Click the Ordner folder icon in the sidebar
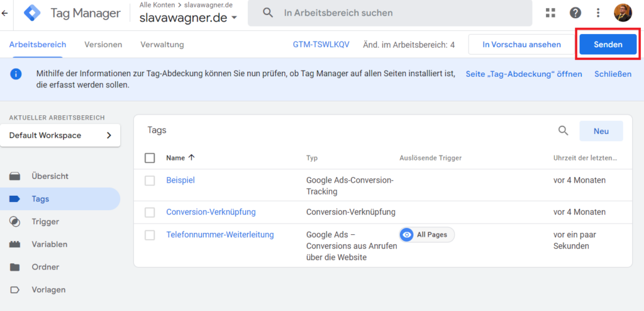 click(x=15, y=267)
